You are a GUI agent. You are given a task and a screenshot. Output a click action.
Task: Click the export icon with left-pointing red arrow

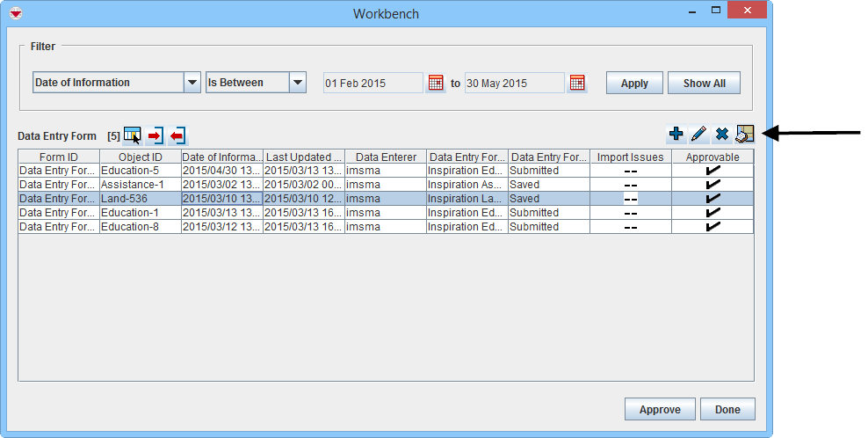[x=177, y=135]
